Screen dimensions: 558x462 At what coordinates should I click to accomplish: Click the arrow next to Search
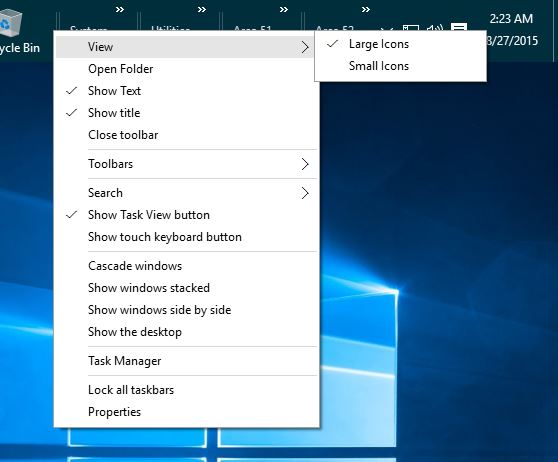click(305, 193)
